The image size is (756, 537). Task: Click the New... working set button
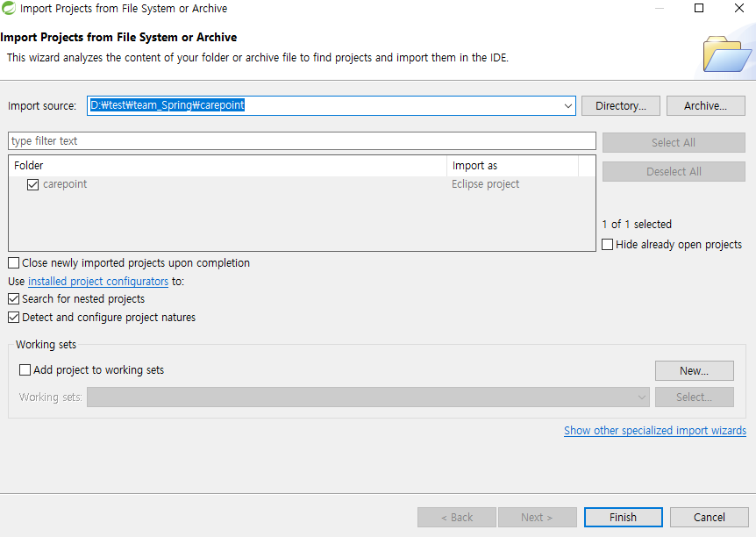tap(695, 370)
